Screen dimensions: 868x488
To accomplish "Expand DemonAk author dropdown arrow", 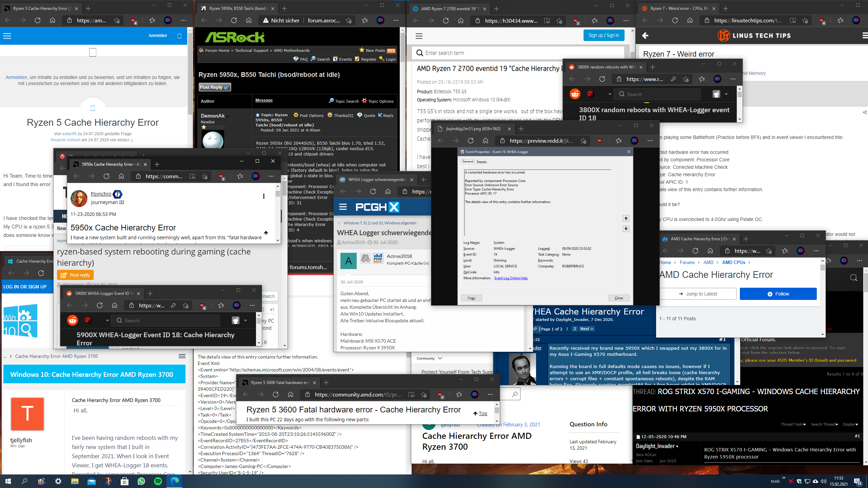I will tap(227, 116).
